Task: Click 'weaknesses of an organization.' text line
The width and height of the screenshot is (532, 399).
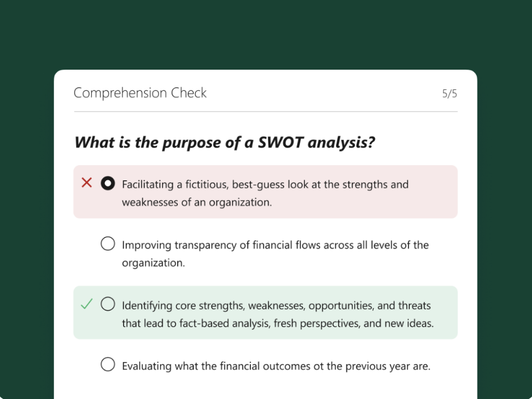Action: (196, 203)
